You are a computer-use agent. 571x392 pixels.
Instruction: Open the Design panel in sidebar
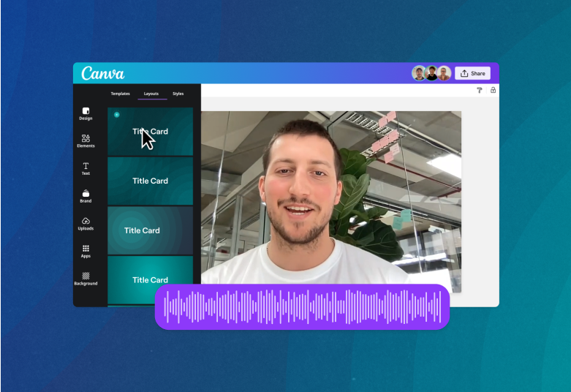click(86, 113)
